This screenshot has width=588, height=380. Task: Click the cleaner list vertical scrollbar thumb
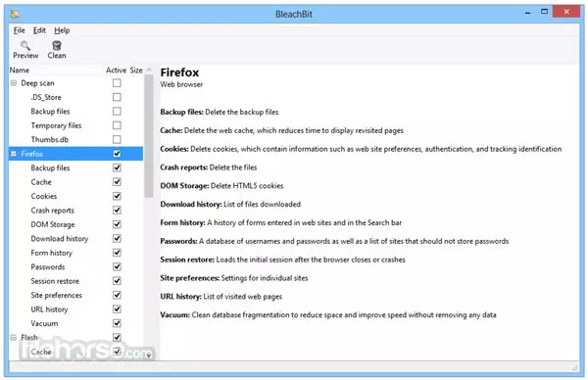[149, 136]
